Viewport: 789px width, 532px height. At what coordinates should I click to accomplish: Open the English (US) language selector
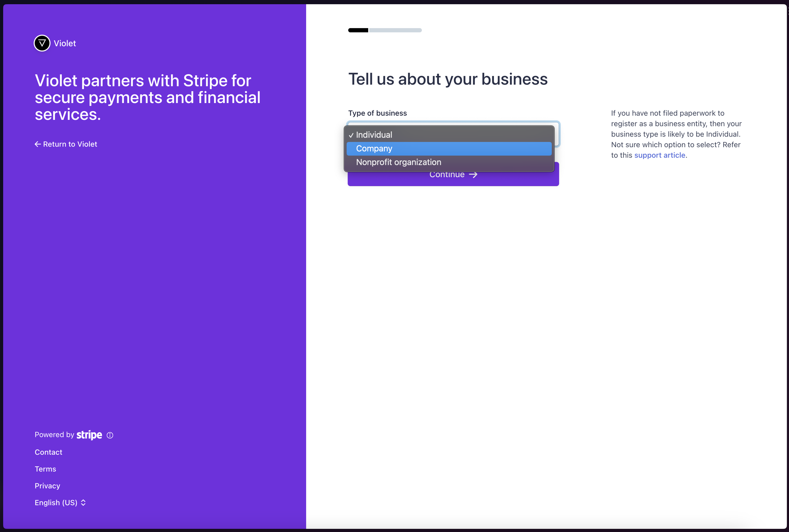(56, 503)
